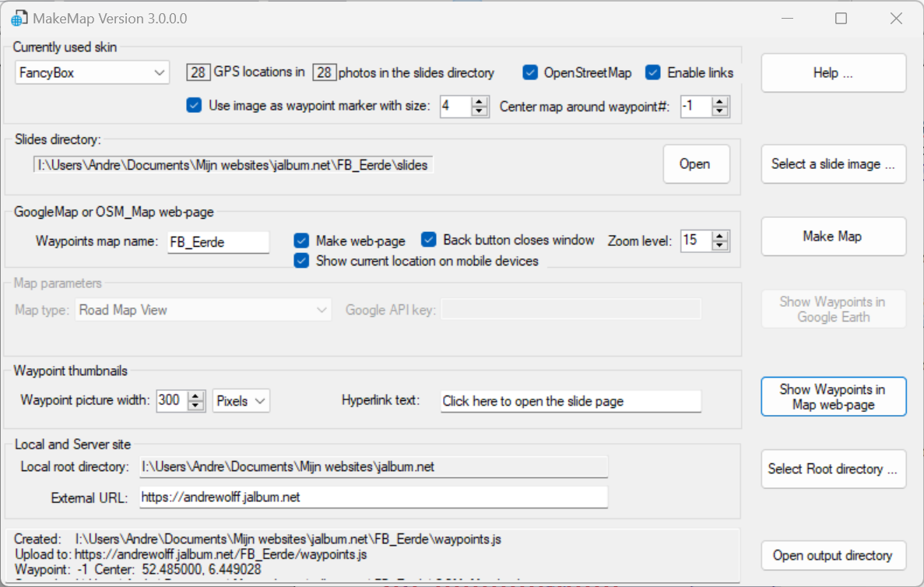Toggle Back button closes window
924x587 pixels.
[428, 241]
